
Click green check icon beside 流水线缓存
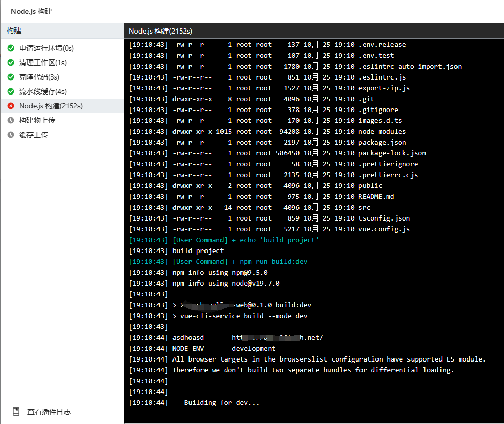pyautogui.click(x=11, y=91)
